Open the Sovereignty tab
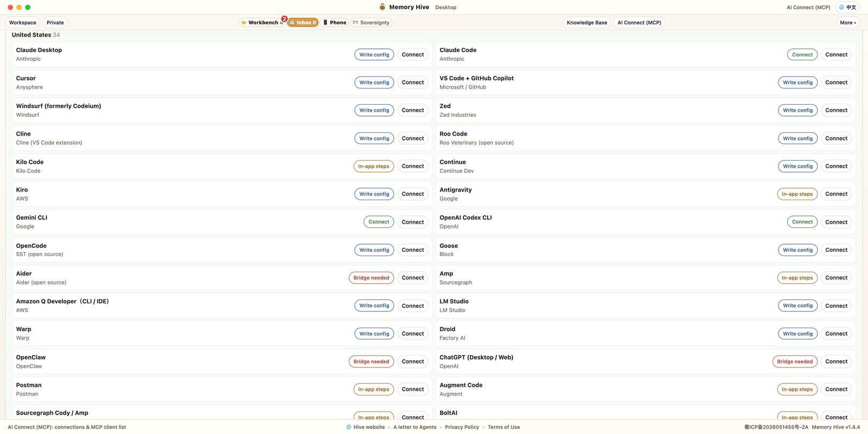Screen dimensions: 868x434 click(371, 23)
